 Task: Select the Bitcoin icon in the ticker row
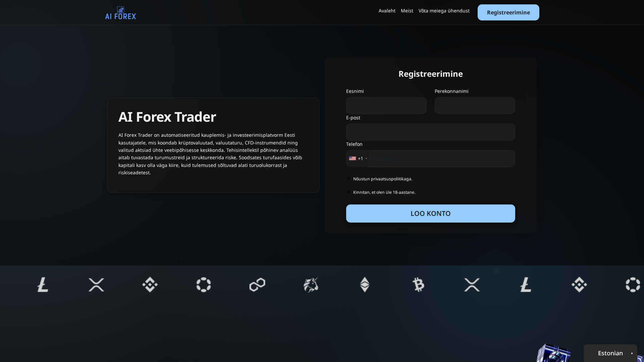418,285
